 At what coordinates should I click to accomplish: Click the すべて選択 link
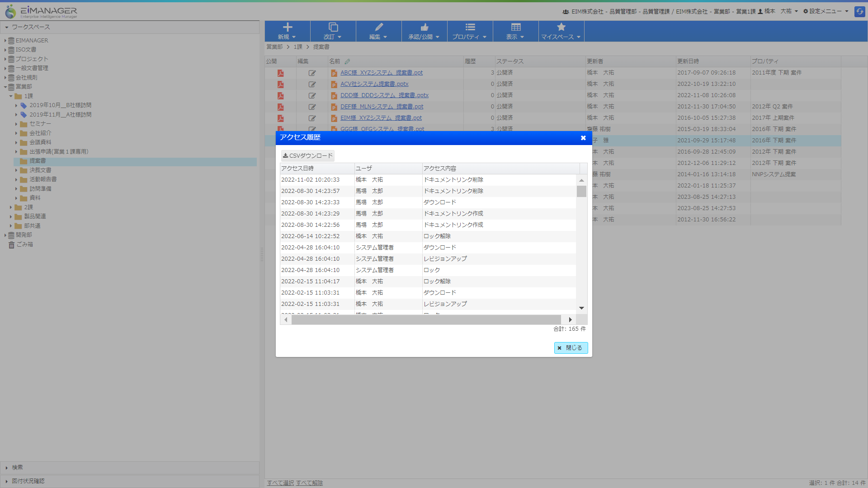(x=280, y=483)
